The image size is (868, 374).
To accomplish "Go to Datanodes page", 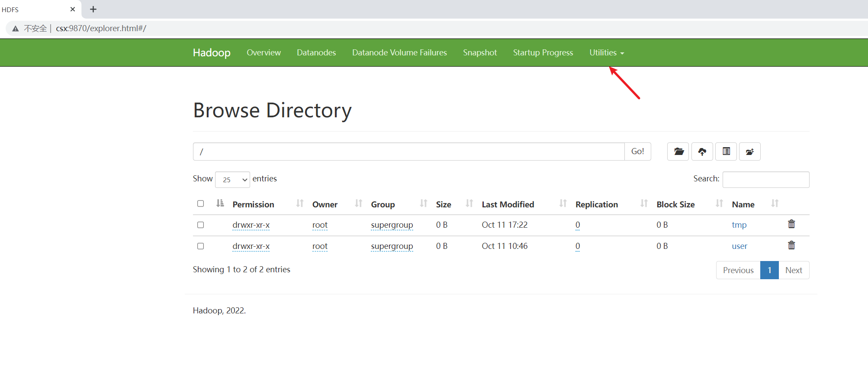I will (316, 52).
